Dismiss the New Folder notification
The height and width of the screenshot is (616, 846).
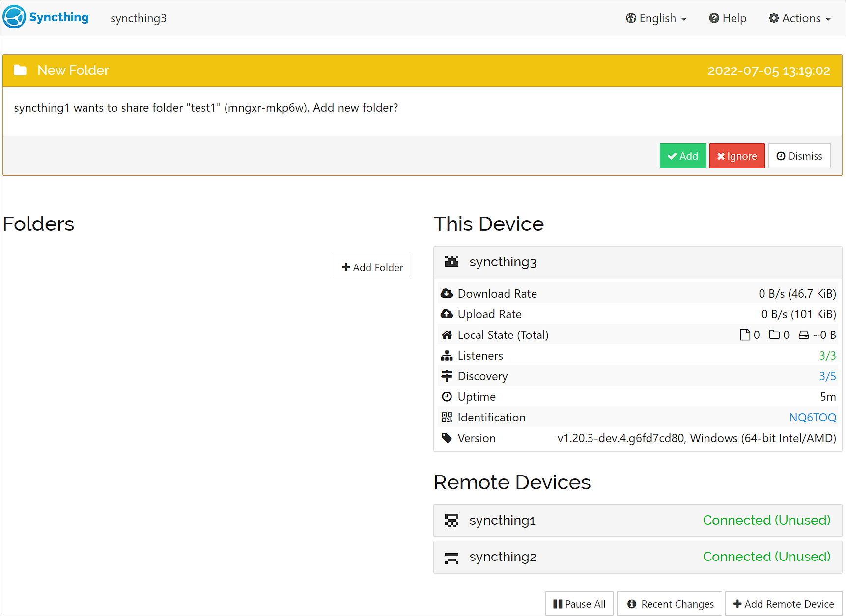pyautogui.click(x=799, y=156)
